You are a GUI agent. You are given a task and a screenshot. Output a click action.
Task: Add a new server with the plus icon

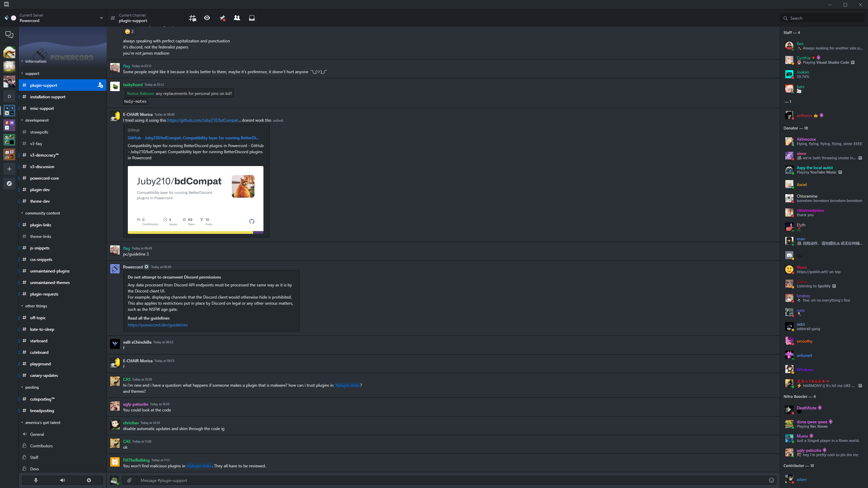[x=9, y=168]
